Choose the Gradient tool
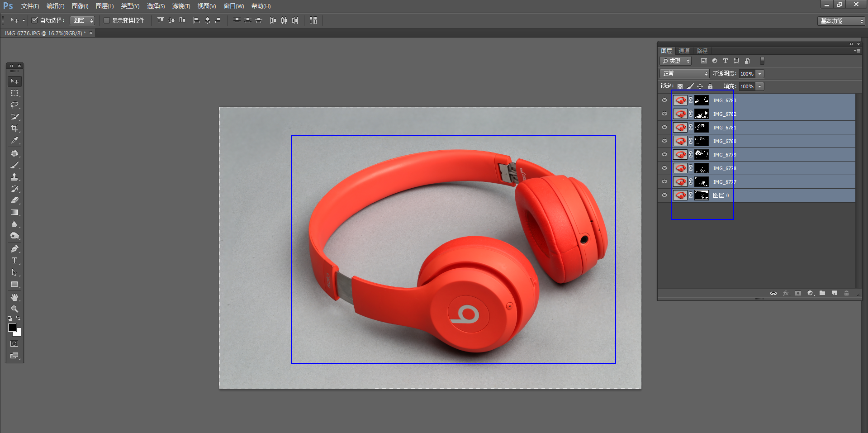Image resolution: width=868 pixels, height=433 pixels. pos(14,212)
